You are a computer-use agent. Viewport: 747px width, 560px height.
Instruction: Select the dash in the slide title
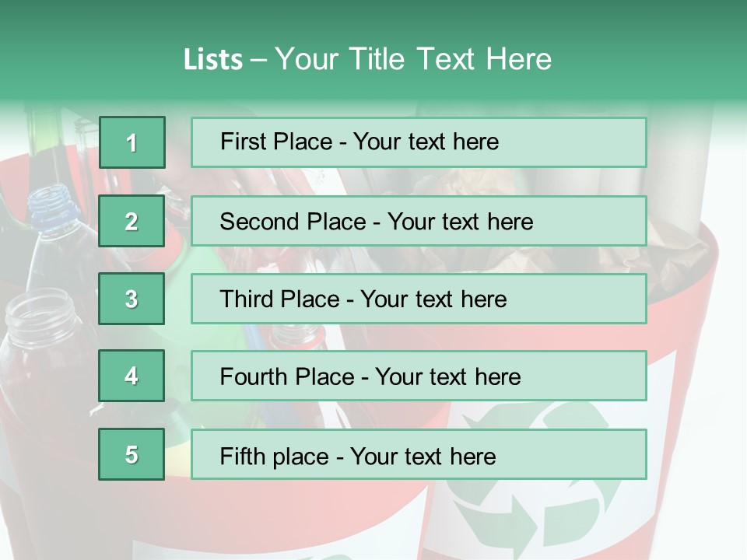click(258, 61)
